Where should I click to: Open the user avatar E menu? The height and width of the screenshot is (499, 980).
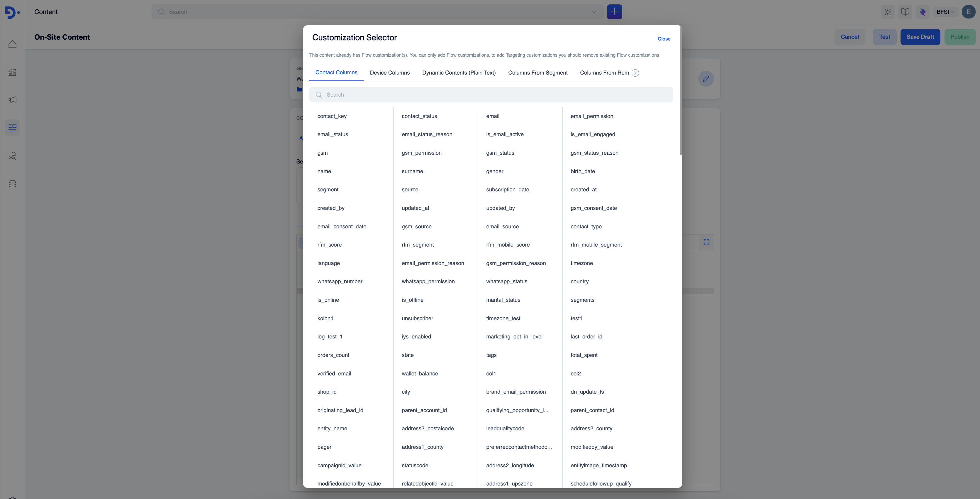(968, 12)
